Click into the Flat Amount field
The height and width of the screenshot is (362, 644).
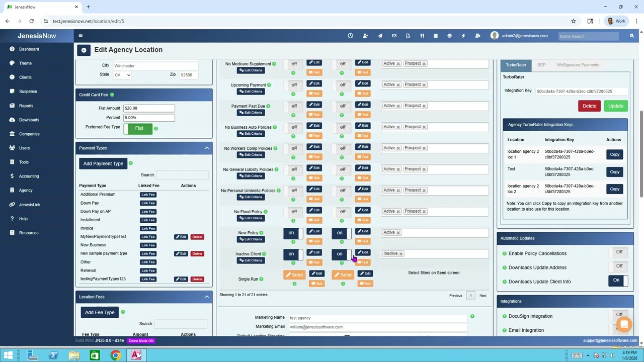(x=149, y=108)
